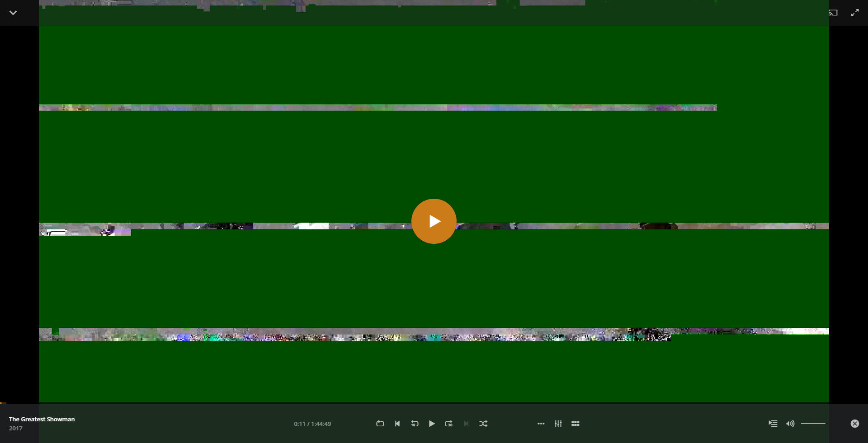Click the 0:11 / 1:44:49 time display
This screenshot has width=868, height=443.
point(312,424)
